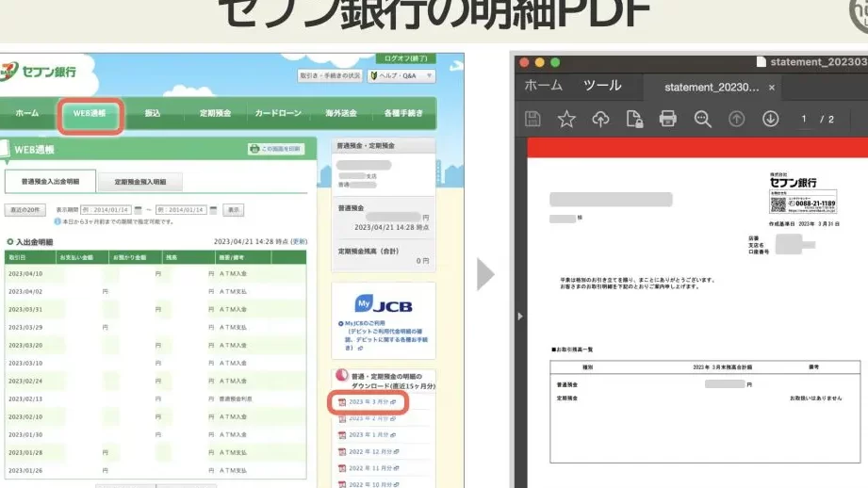This screenshot has height=488, width=868.
Task: Open the ホーム tab in the PDF viewer
Action: tap(543, 86)
